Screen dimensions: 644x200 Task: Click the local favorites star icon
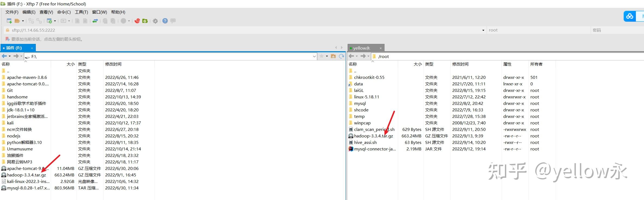point(322,56)
